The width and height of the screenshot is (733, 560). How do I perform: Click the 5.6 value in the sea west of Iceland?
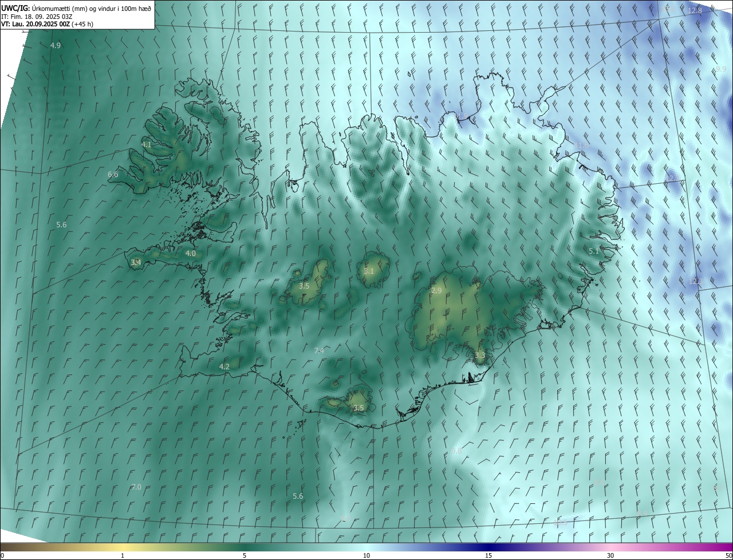(61, 224)
